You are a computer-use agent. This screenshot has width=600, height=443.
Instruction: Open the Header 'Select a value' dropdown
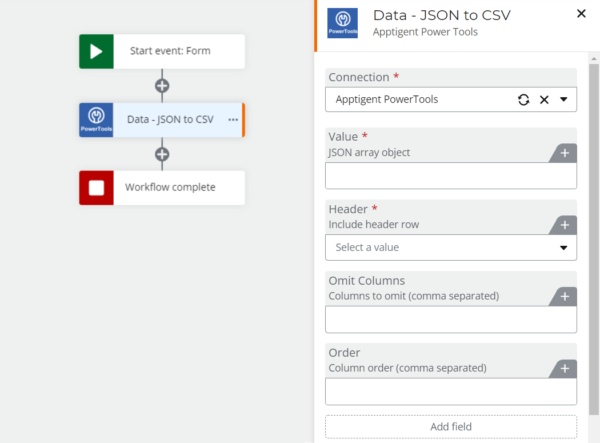[x=450, y=247]
